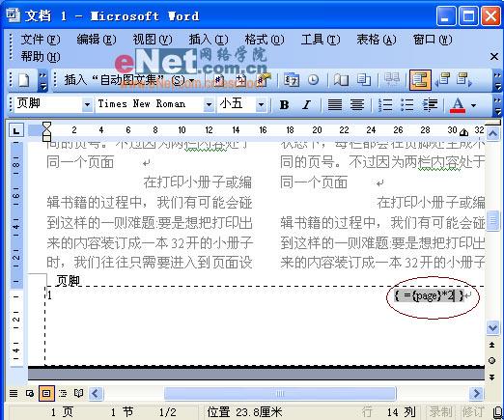
Task: Show Previous header/footer icon
Action: 442,80
